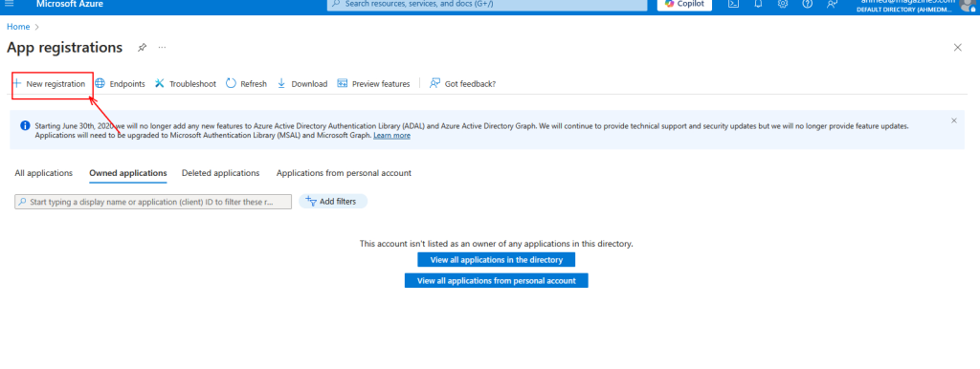Click New registration
980x369 pixels.
pyautogui.click(x=50, y=84)
